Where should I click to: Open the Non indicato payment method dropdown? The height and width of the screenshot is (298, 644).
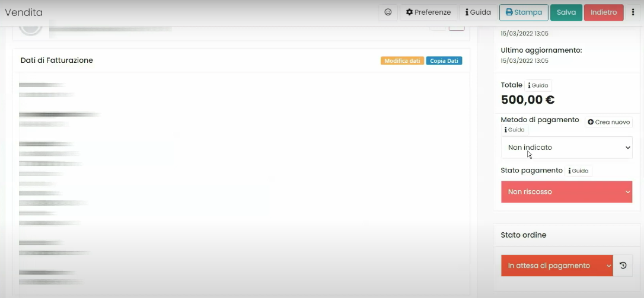click(567, 148)
